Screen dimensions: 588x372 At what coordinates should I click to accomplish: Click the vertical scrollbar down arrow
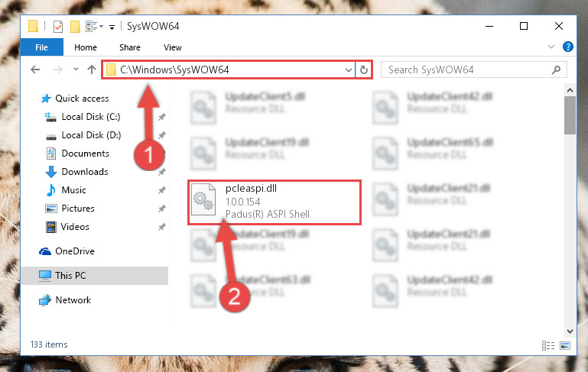[570, 332]
